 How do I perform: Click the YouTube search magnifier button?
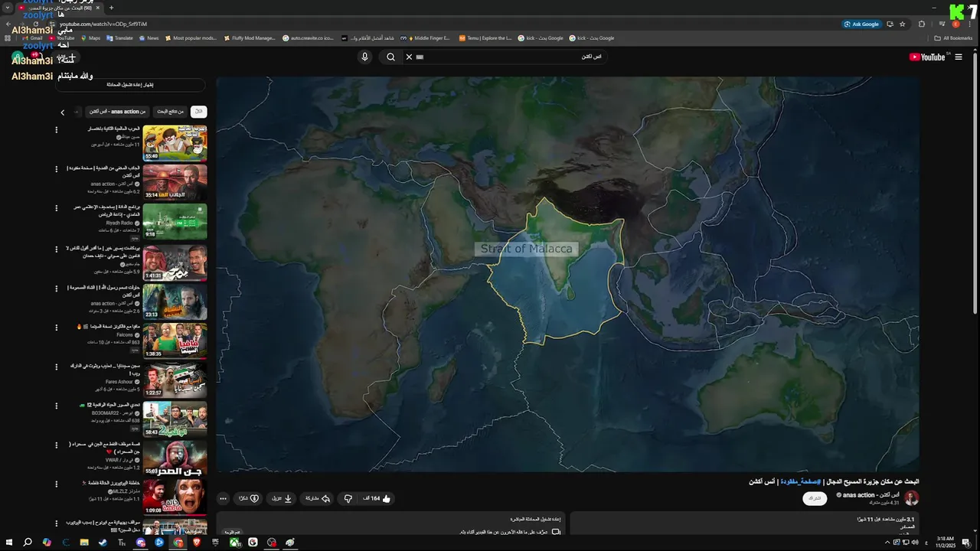390,57
